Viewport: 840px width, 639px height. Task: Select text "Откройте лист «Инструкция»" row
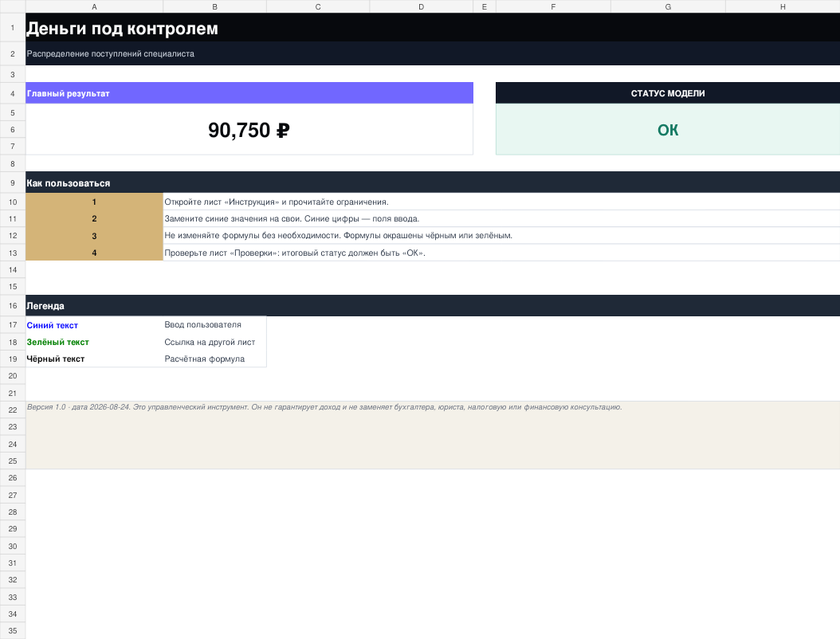[501, 202]
